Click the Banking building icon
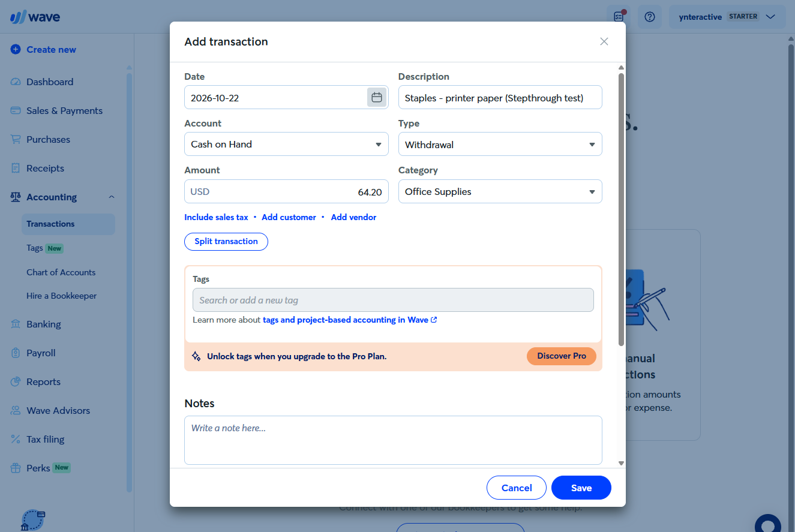Image resolution: width=795 pixels, height=532 pixels. 16,324
